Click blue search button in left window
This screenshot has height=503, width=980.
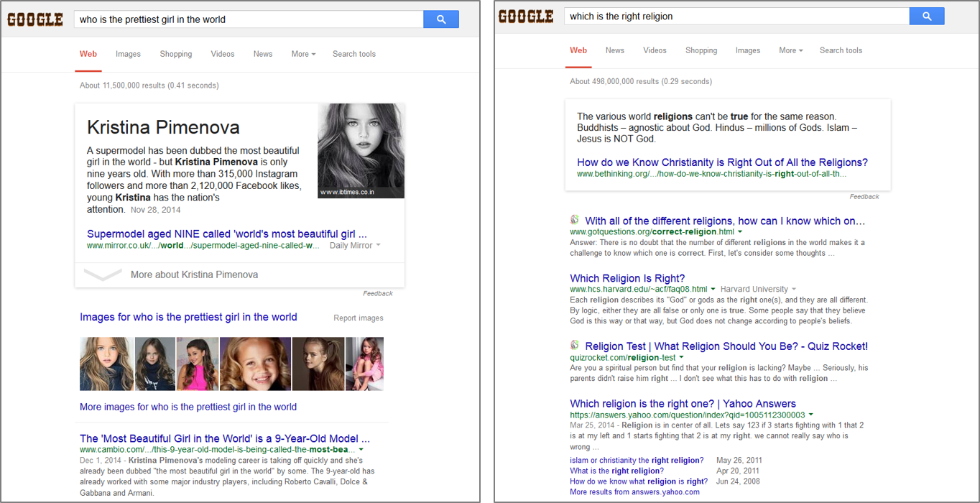[x=441, y=19]
